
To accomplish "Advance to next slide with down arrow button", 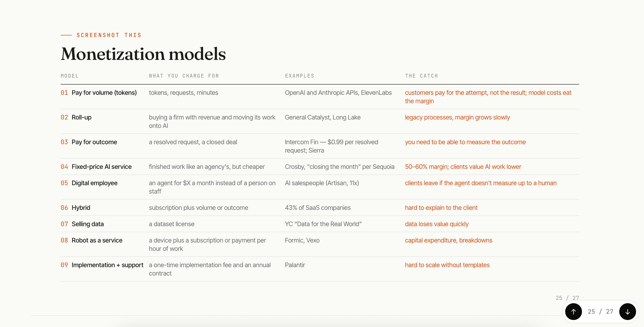I will click(627, 312).
